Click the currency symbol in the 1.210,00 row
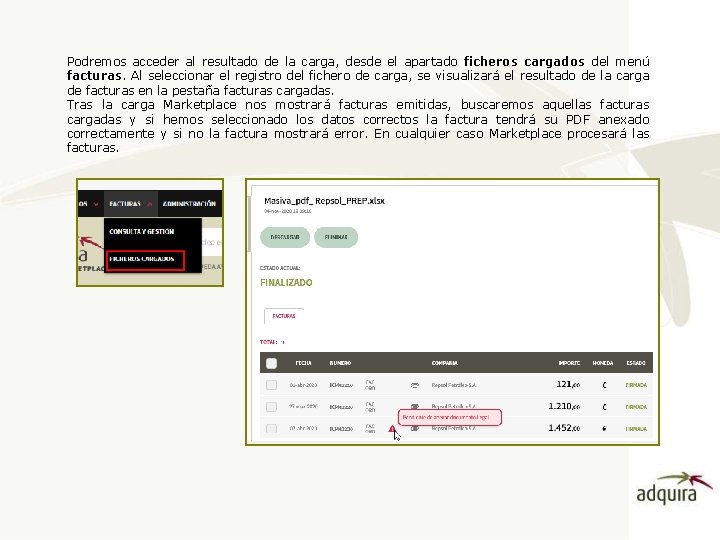 [x=604, y=407]
